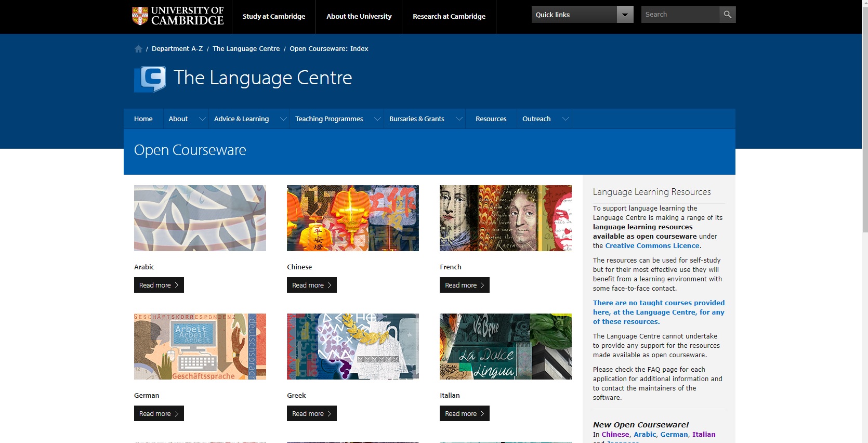Open the Advice & Learning menu item
The image size is (868, 443).
(x=242, y=119)
